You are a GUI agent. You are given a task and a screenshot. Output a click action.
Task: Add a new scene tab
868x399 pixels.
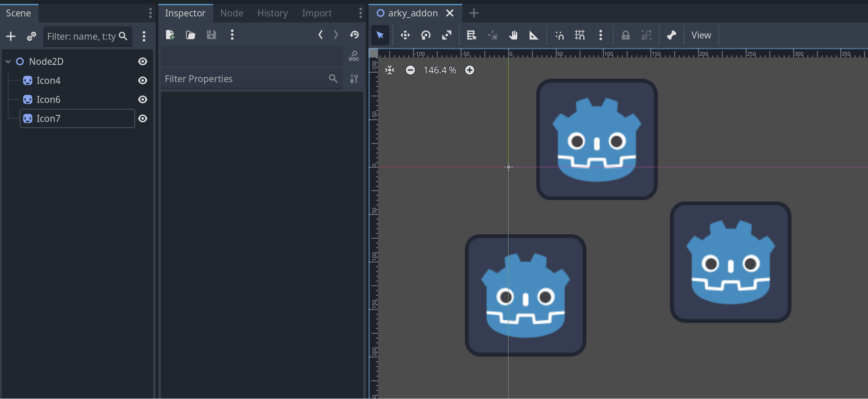coord(474,13)
